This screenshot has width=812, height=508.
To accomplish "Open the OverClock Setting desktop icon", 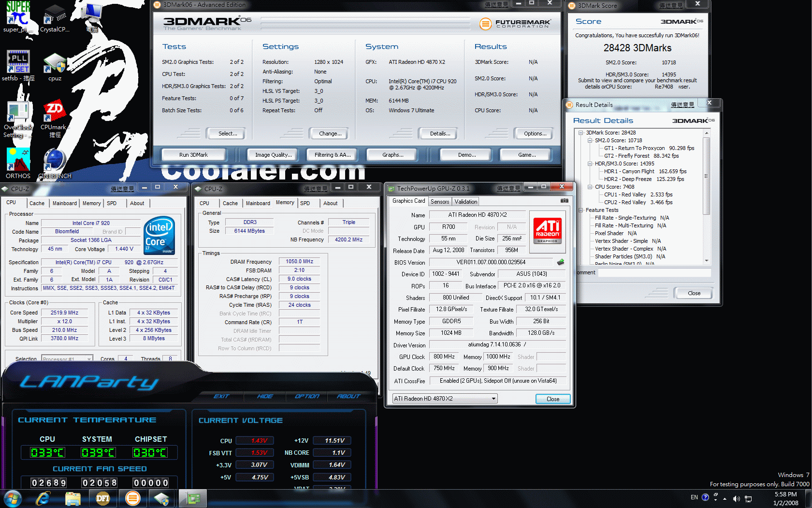I will (18, 120).
